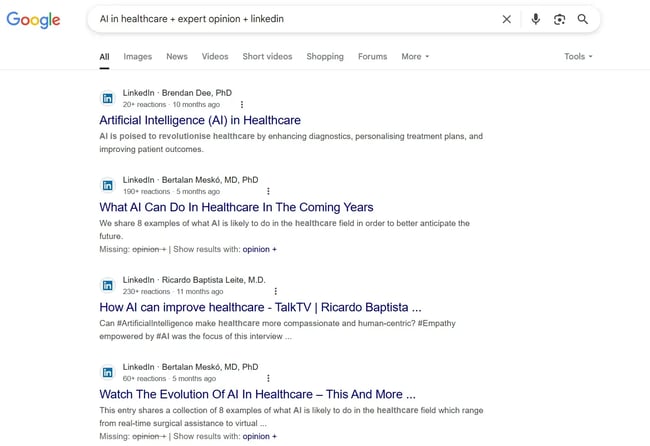Start voice search with microphone icon
This screenshot has width=650, height=446.
pyautogui.click(x=536, y=19)
